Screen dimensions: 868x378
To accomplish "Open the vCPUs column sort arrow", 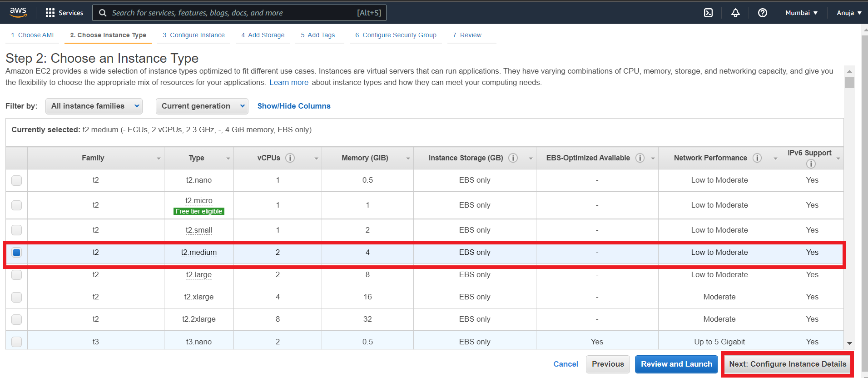I will point(316,159).
